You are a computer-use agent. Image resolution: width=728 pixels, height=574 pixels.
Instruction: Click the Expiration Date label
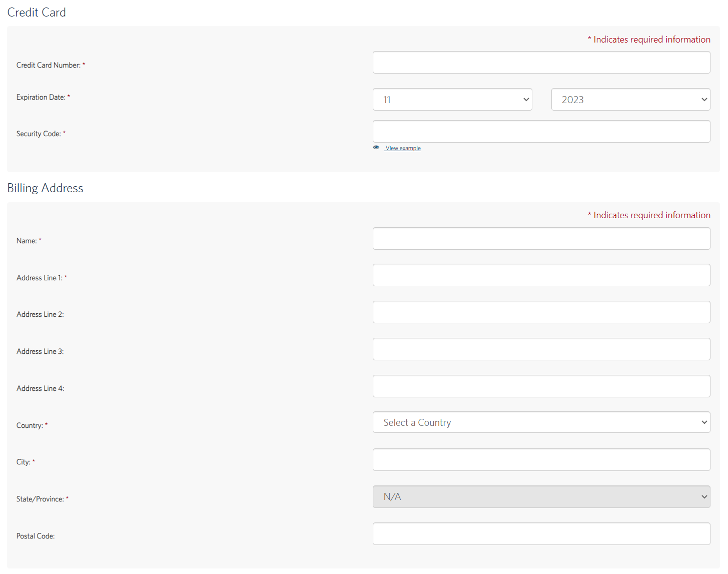point(41,98)
